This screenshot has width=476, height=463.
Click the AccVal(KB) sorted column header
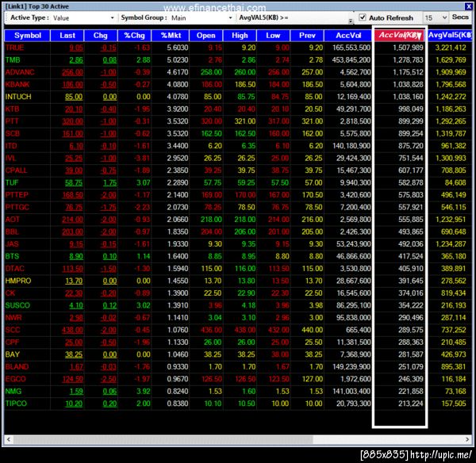point(400,35)
